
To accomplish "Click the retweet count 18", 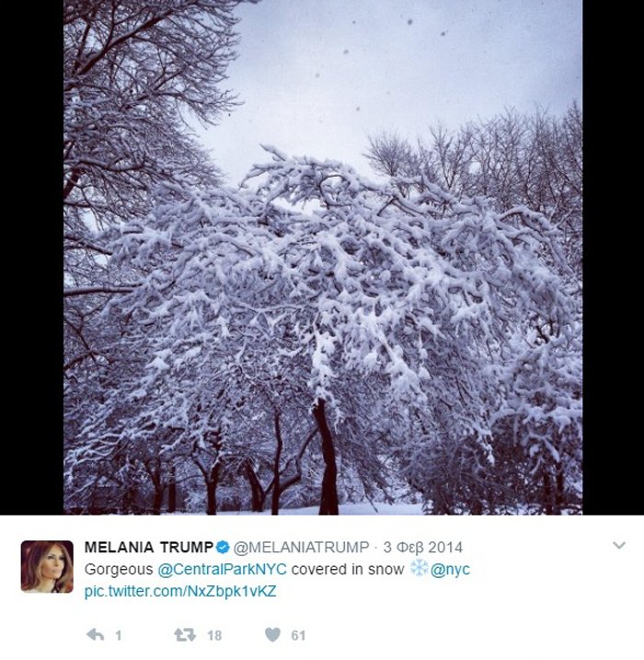I will click(x=214, y=635).
